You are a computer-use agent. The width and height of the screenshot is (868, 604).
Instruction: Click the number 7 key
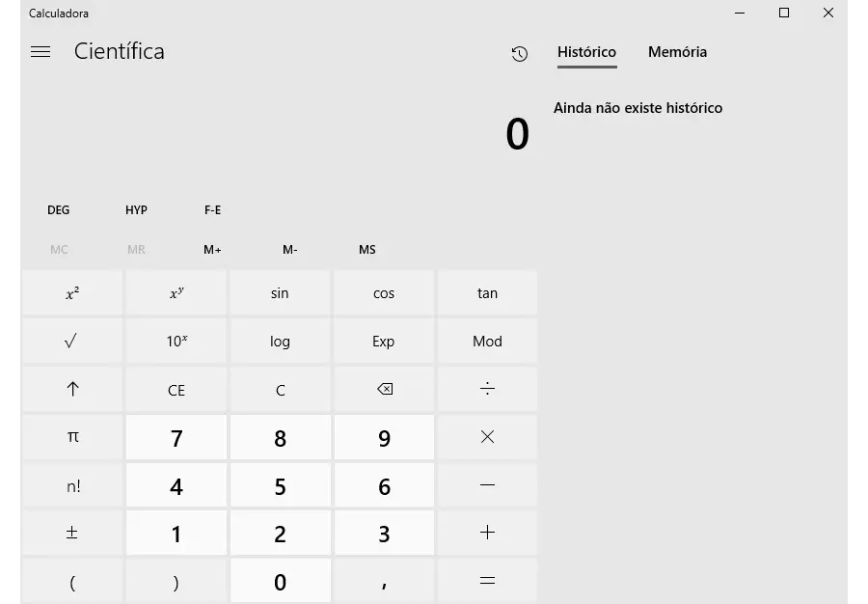click(x=176, y=437)
